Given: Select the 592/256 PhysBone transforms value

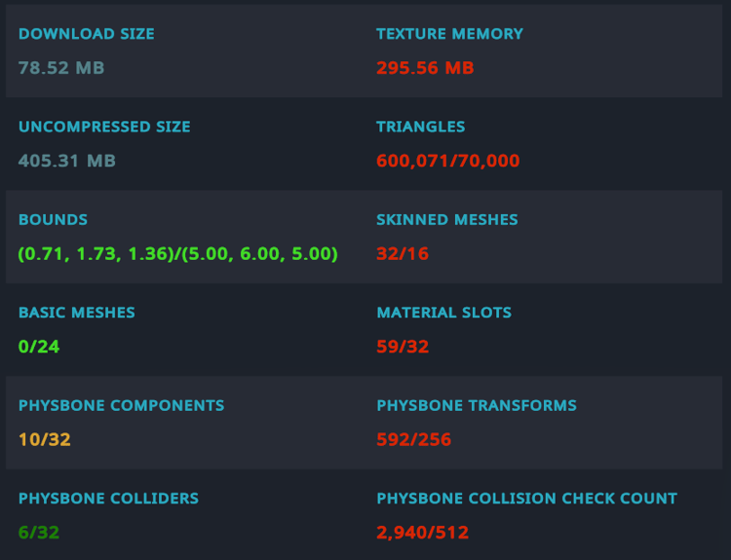Looking at the screenshot, I should pyautogui.click(x=414, y=439).
